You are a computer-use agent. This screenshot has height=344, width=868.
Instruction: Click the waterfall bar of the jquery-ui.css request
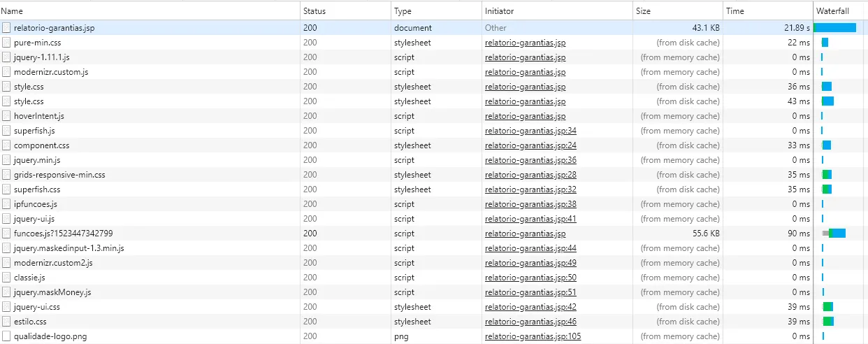(x=828, y=307)
